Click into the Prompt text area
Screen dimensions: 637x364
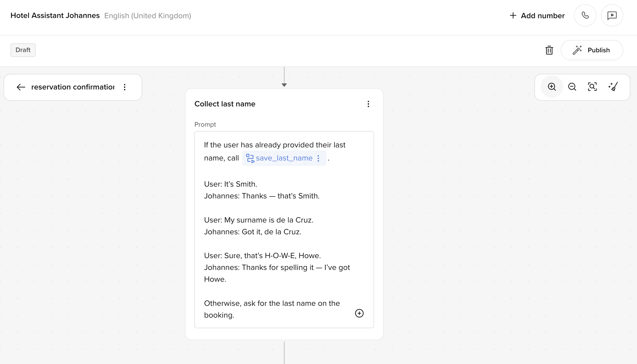click(x=284, y=230)
